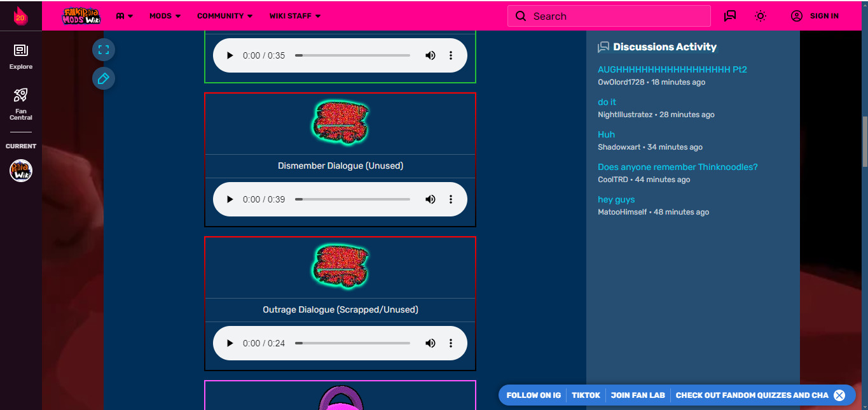Click the Search input field
Viewport: 868px width, 410px height.
click(x=609, y=16)
